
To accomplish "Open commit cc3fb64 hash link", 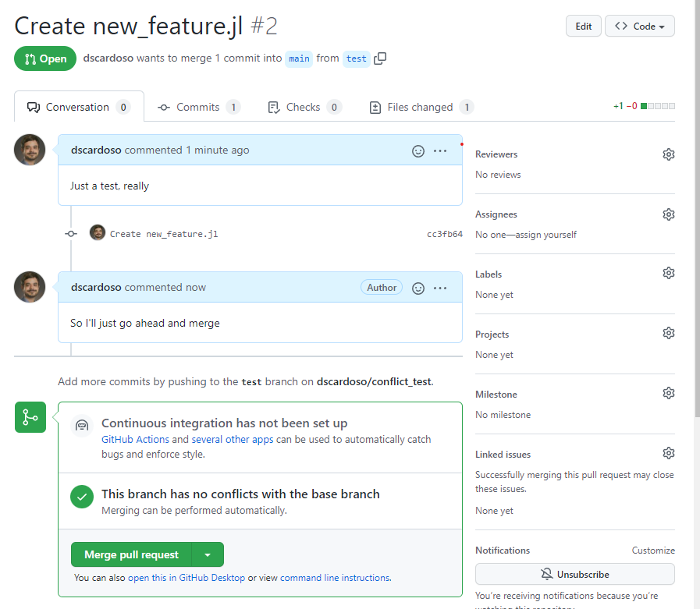I will (x=444, y=234).
